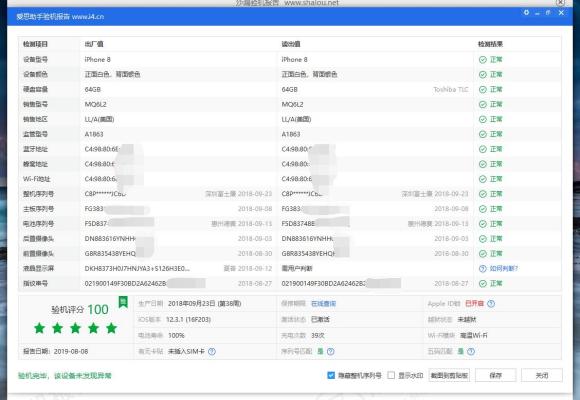Viewport: 580px width, 400px height.
Task: Click the green check icon in the Wi-Fi地址 row
Action: pyautogui.click(x=483, y=179)
